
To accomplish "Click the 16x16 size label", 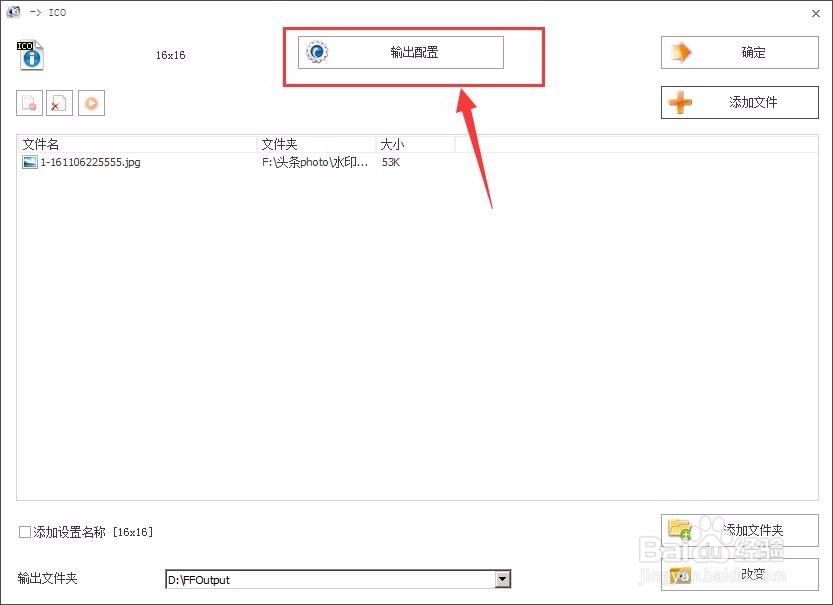I will (x=171, y=55).
